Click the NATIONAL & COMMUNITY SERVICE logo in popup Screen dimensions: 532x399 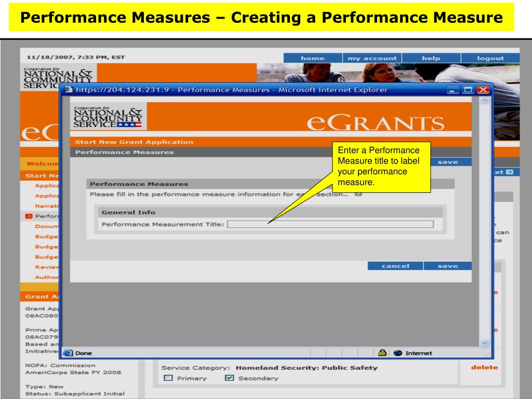(108, 117)
